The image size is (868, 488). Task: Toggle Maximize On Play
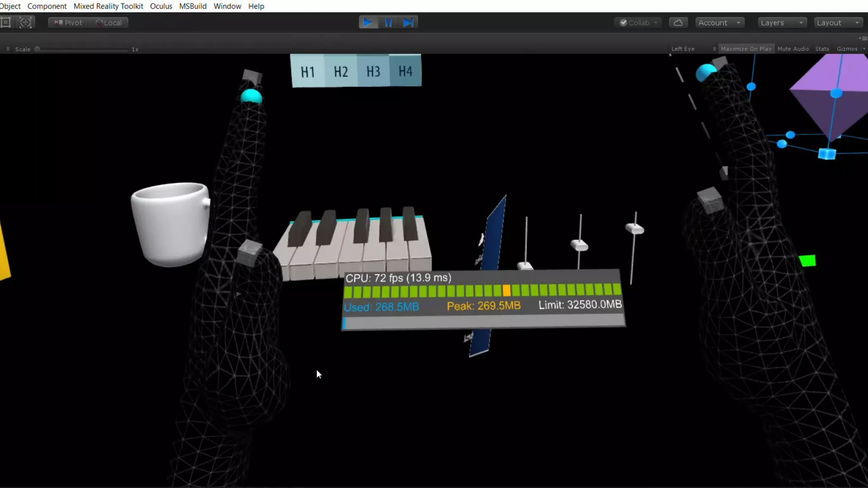pyautogui.click(x=746, y=49)
